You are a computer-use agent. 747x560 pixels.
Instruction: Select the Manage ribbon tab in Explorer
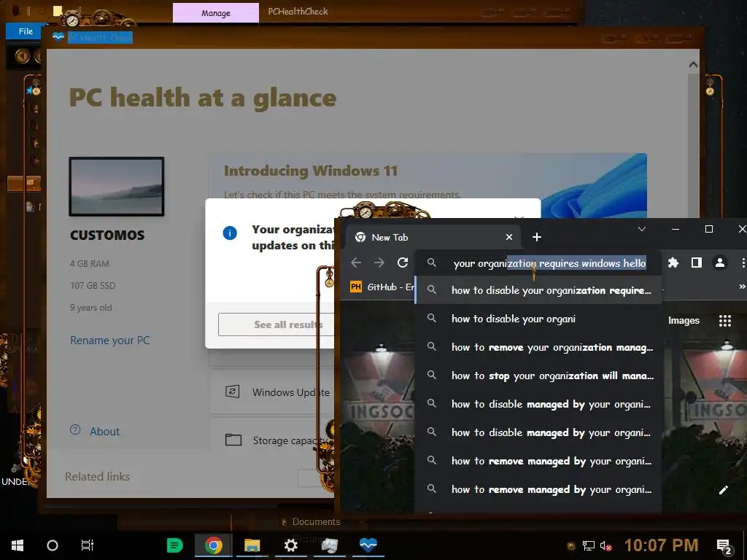point(216,13)
